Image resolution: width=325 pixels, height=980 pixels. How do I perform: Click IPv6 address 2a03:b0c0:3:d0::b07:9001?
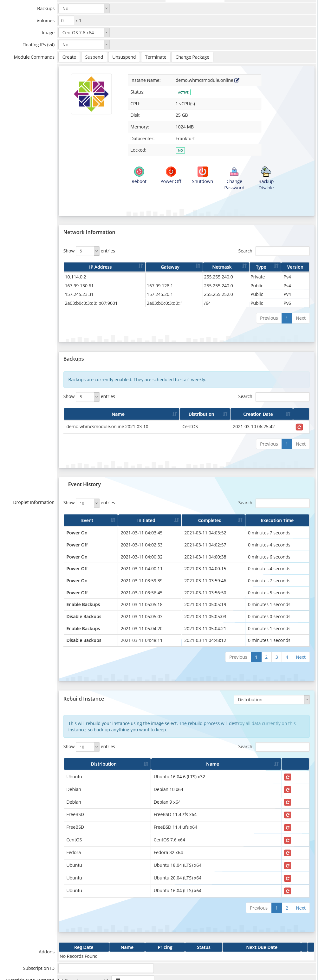[x=91, y=303]
